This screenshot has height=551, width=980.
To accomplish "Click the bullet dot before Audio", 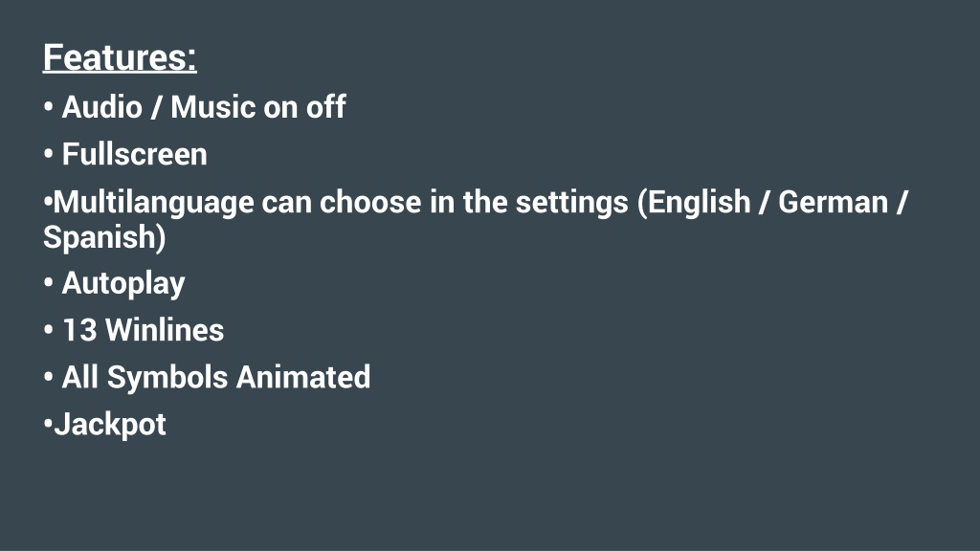I will tap(48, 107).
